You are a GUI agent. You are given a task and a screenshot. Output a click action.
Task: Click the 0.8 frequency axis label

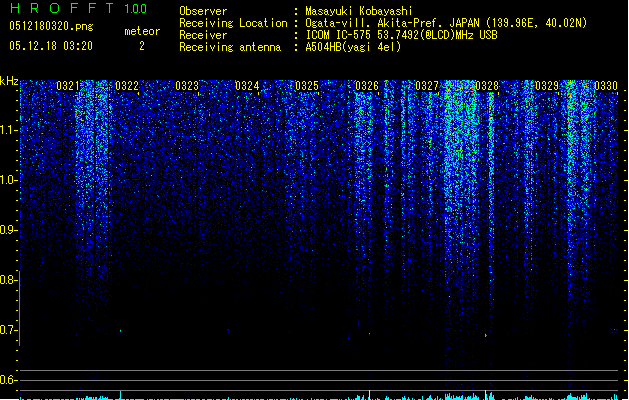[x=8, y=280]
